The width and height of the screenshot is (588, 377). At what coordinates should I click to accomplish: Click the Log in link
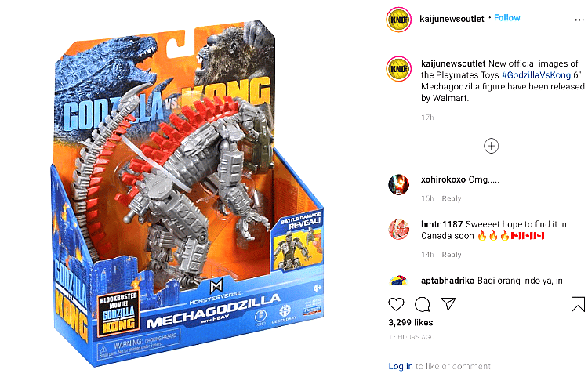(x=401, y=366)
